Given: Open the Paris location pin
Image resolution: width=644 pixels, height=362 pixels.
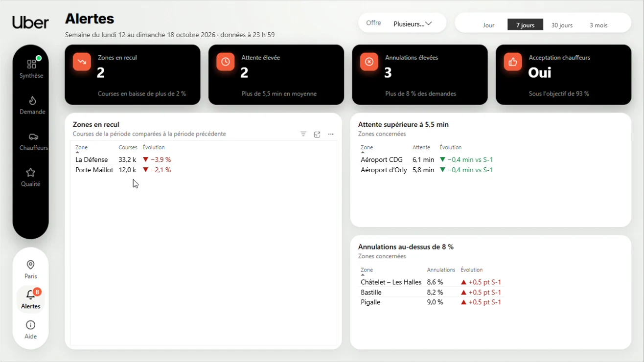Looking at the screenshot, I should [x=30, y=265].
